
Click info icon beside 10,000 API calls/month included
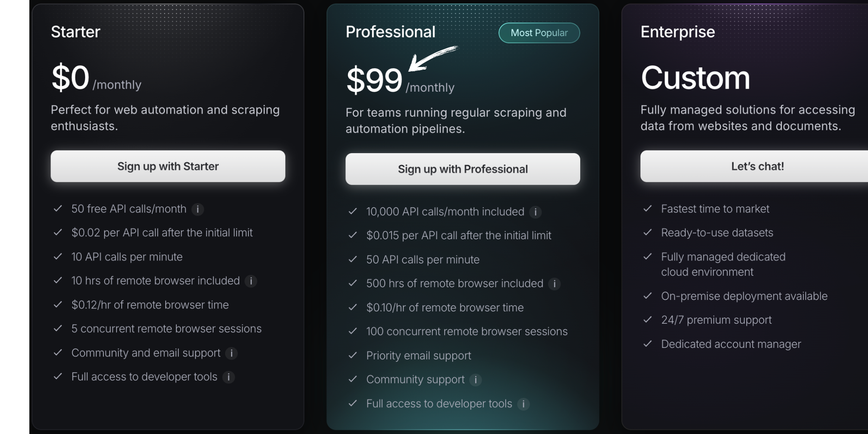[535, 212]
